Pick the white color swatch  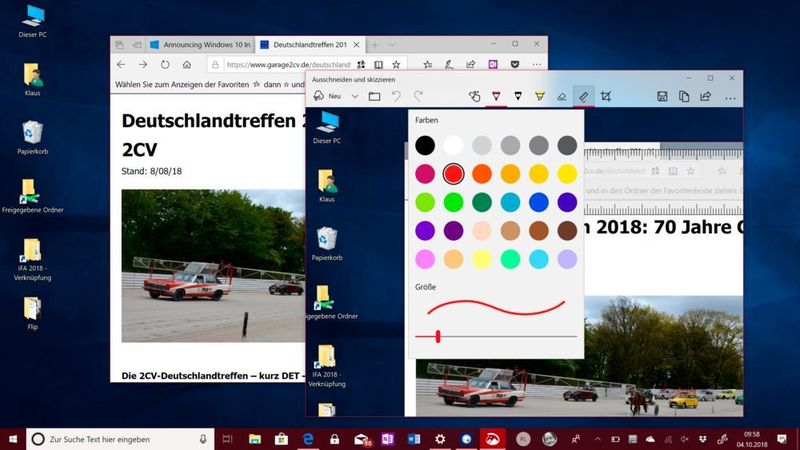[x=453, y=145]
